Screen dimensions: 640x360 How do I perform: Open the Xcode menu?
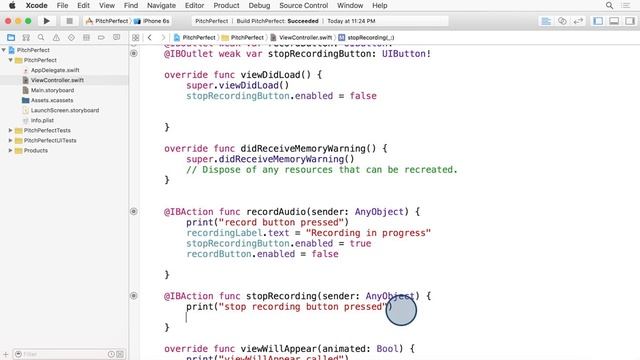tap(37, 5)
